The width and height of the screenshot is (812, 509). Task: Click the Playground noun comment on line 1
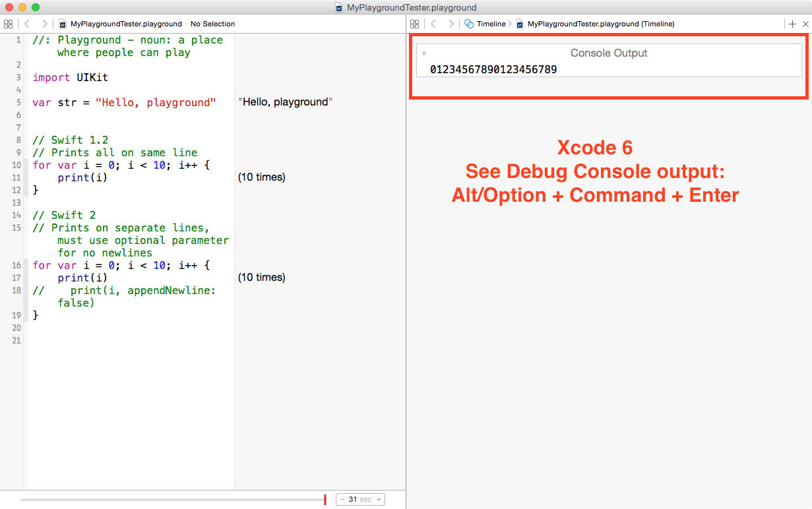click(127, 46)
